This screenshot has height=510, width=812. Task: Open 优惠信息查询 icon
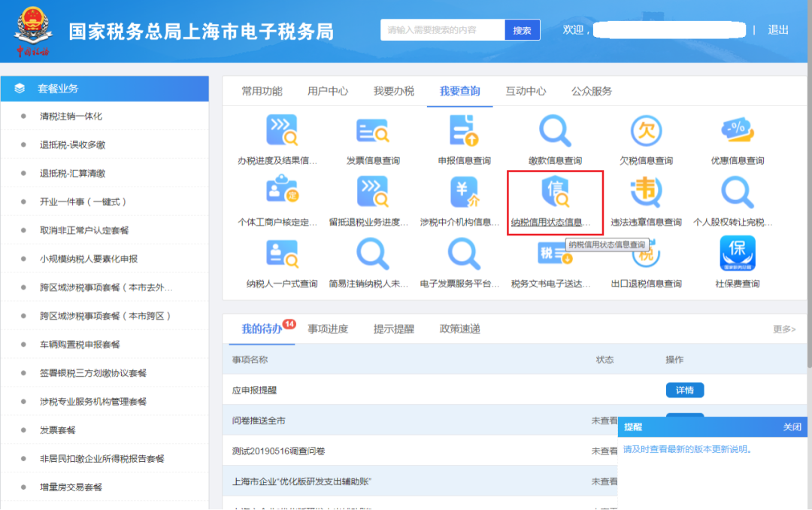click(737, 130)
